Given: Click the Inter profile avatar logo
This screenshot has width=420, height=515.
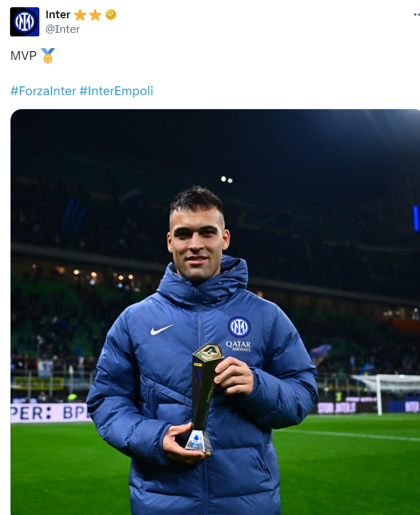Looking at the screenshot, I should (25, 22).
